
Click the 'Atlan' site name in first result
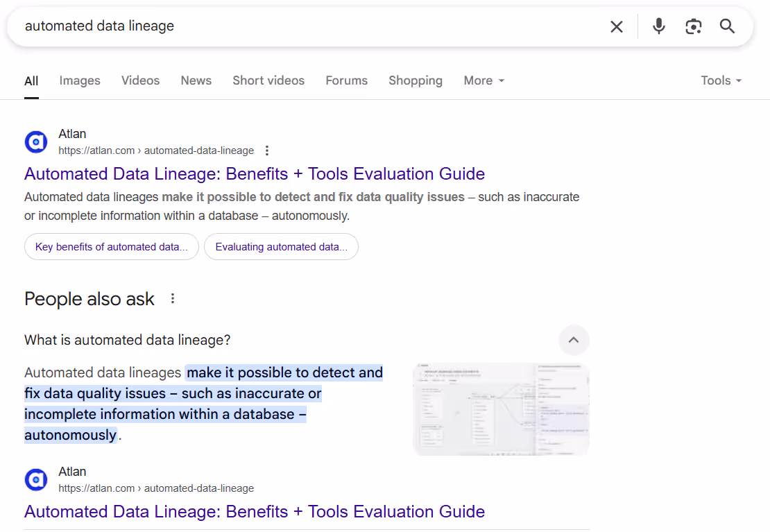pos(72,134)
